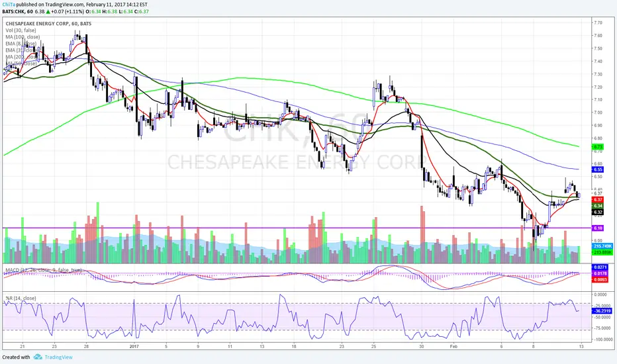Click the red 6.37 price tag
Screen dimensions: 617x364
point(598,200)
